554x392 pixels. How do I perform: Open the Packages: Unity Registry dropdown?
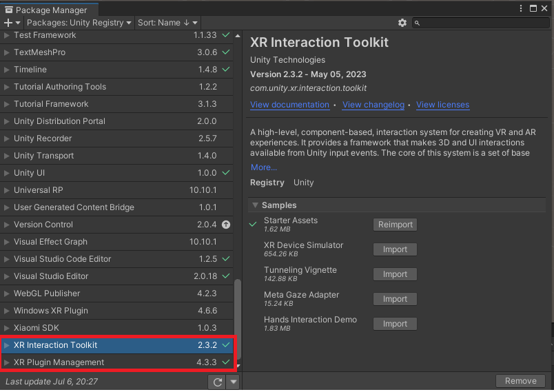[79, 23]
